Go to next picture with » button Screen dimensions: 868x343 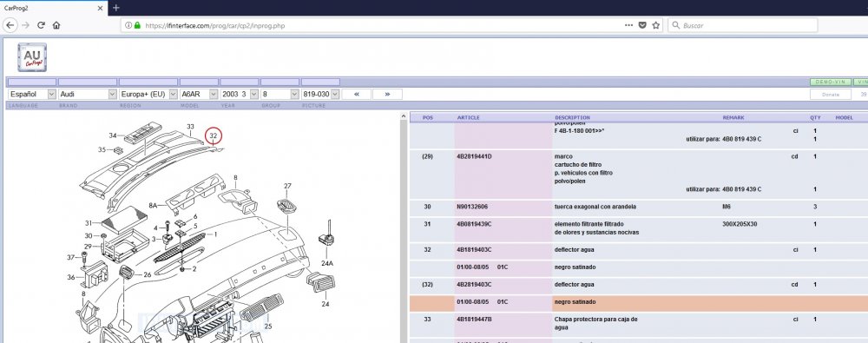pos(387,94)
